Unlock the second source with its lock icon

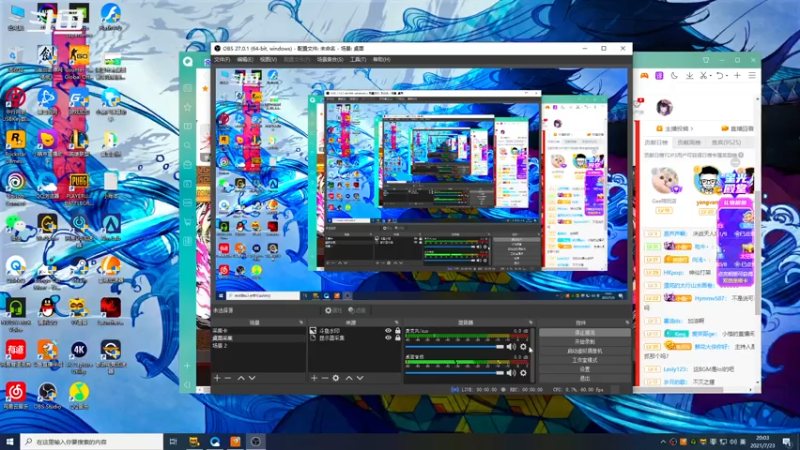pyautogui.click(x=398, y=338)
